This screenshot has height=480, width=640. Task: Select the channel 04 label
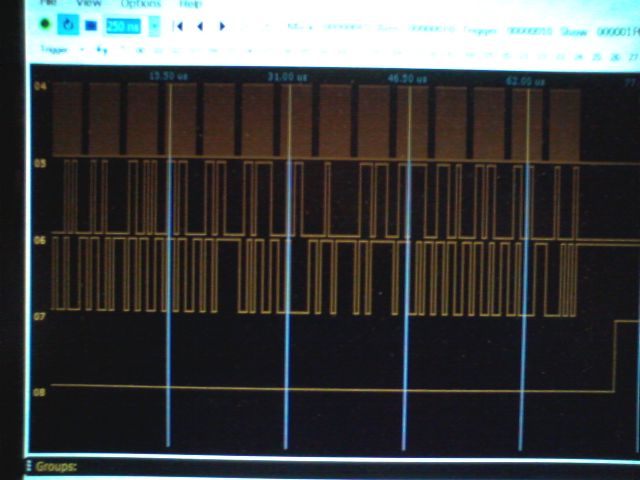(40, 88)
